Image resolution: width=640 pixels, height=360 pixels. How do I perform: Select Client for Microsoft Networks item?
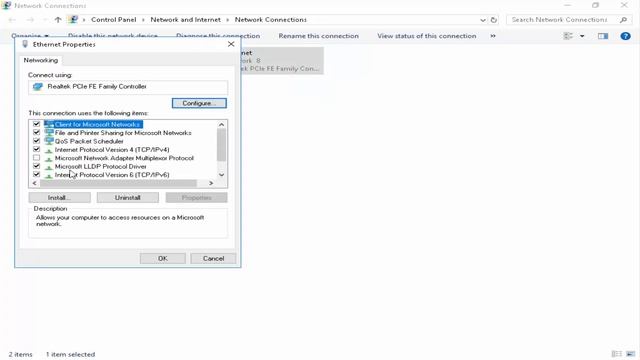(x=97, y=124)
